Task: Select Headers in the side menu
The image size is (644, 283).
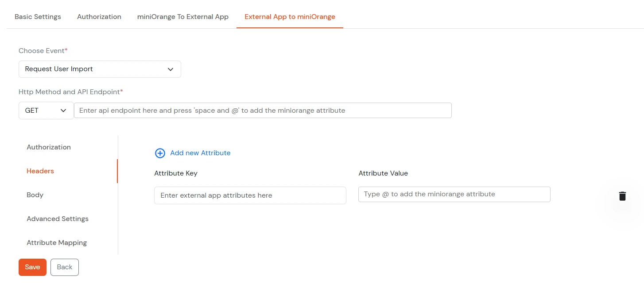Action: pyautogui.click(x=40, y=171)
